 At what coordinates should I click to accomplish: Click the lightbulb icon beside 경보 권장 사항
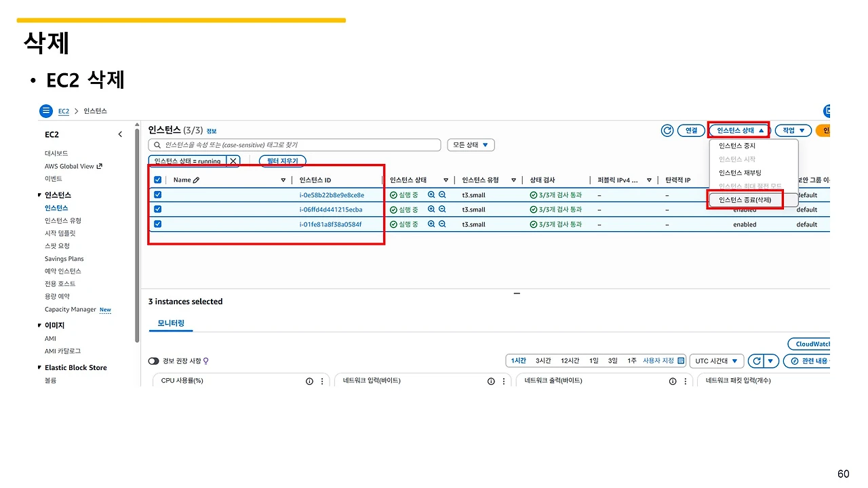click(205, 361)
